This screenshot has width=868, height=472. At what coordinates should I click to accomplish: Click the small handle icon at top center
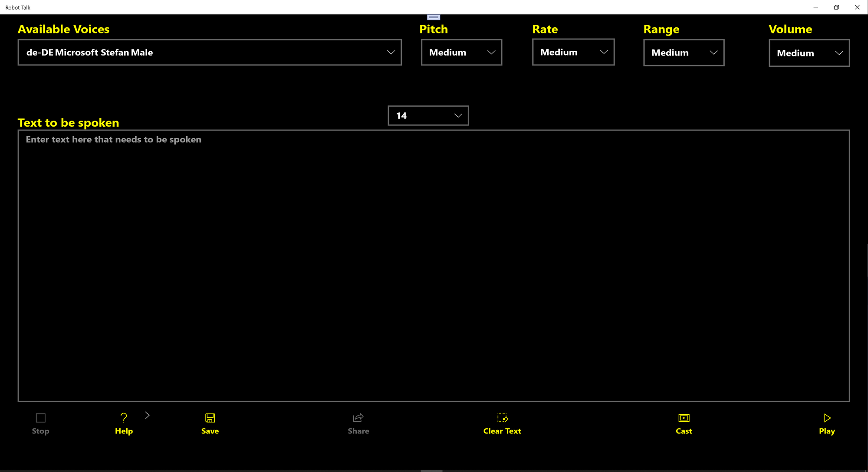coord(434,17)
